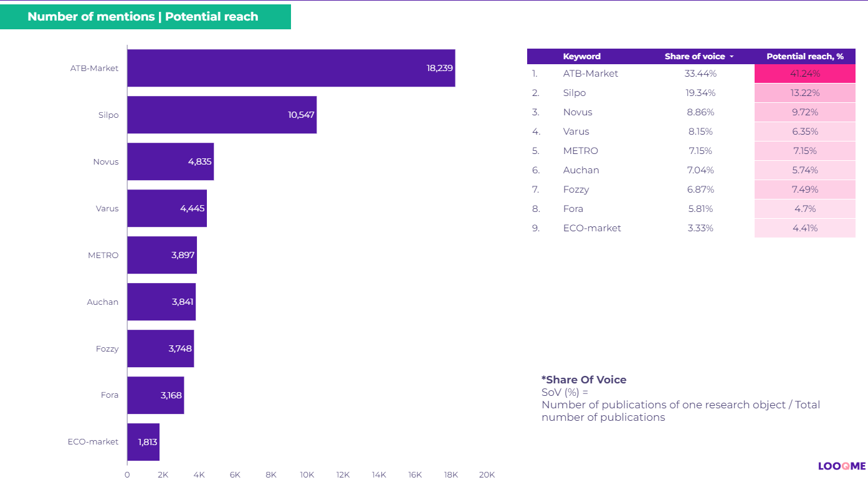The width and height of the screenshot is (868, 485).
Task: Click the Keyword column header
Action: click(x=581, y=56)
